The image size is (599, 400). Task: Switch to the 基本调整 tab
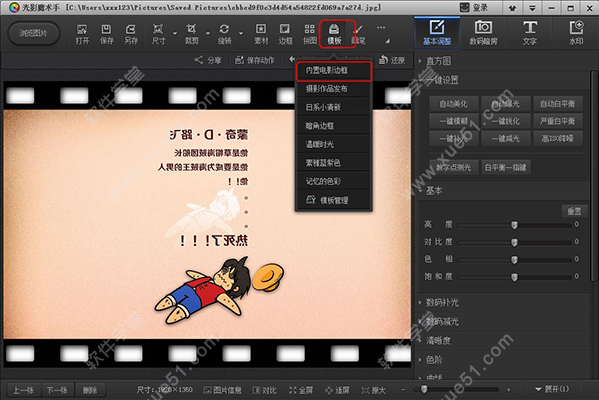click(437, 32)
